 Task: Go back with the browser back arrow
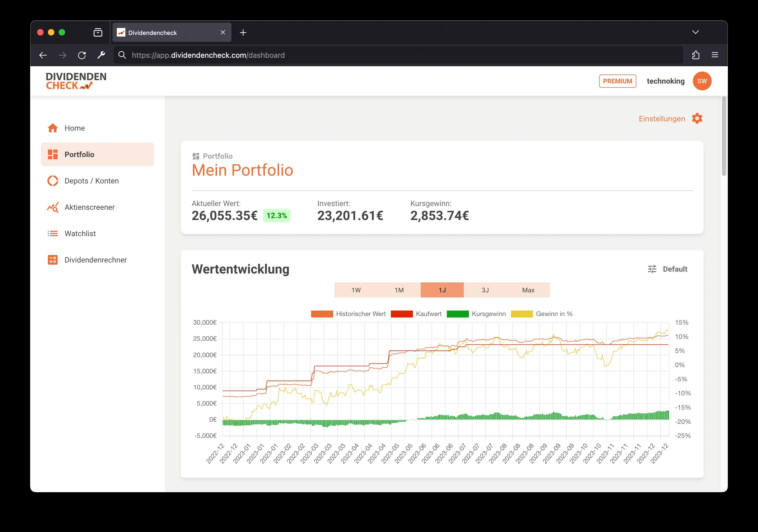point(43,55)
